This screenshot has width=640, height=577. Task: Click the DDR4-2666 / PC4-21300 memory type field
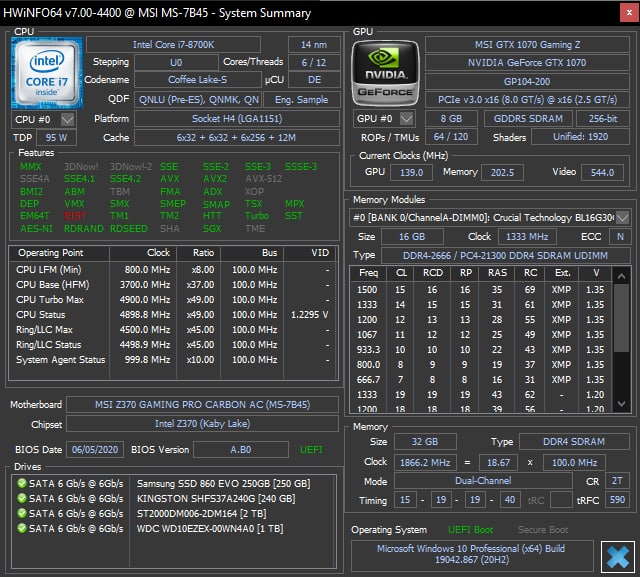pyautogui.click(x=505, y=255)
